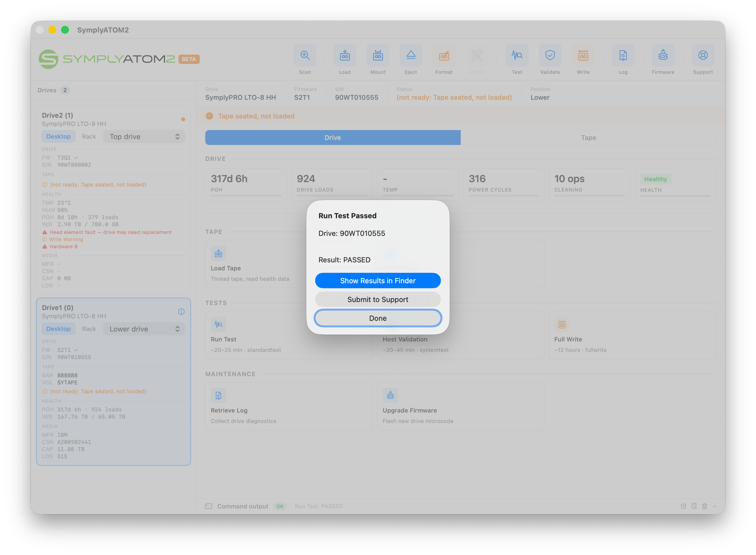The width and height of the screenshot is (756, 555).
Task: Click the Full Write card icon
Action: [562, 325]
